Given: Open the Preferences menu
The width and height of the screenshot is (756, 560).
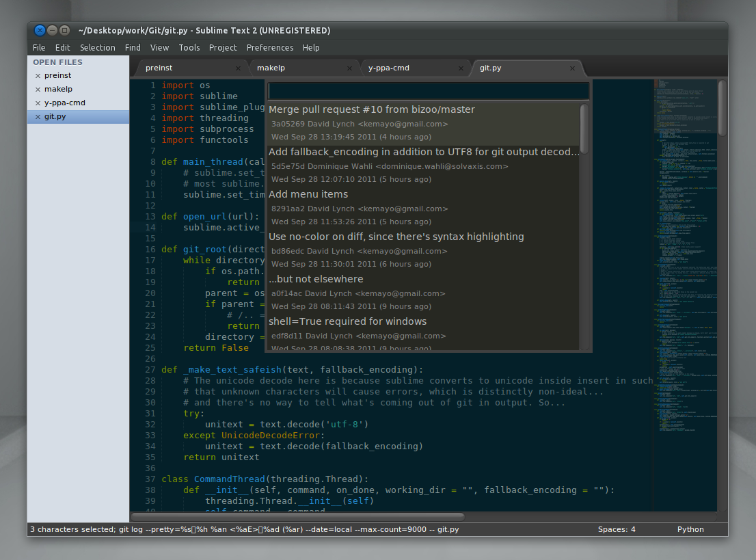Looking at the screenshot, I should (270, 48).
